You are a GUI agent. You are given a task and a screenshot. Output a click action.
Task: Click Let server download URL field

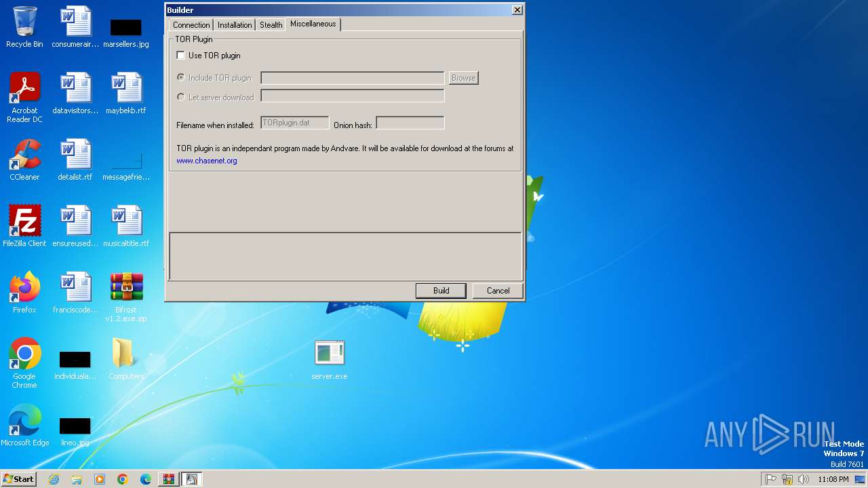(x=353, y=96)
